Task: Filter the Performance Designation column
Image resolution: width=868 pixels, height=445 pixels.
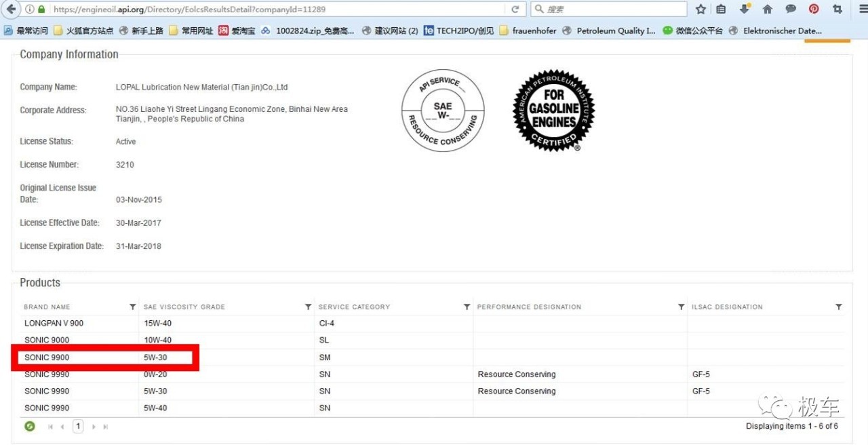Action: (681, 307)
